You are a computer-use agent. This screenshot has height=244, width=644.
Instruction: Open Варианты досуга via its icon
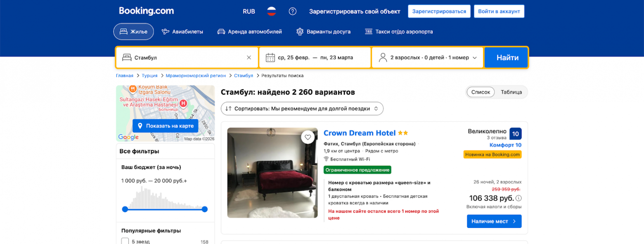point(300,31)
